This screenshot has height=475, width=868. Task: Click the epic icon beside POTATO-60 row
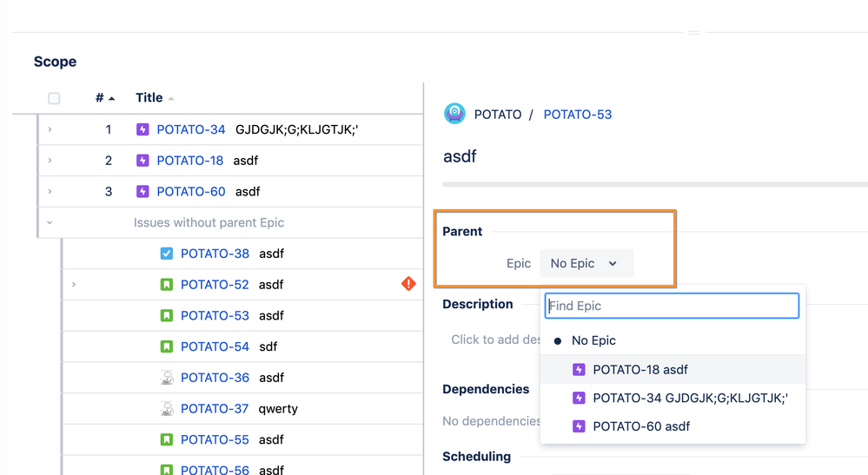pyautogui.click(x=142, y=191)
